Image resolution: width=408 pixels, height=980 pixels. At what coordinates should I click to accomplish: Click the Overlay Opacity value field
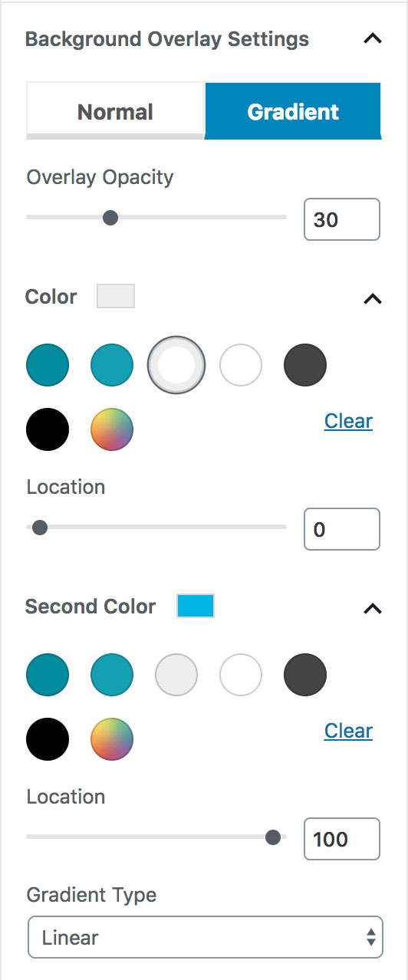[x=342, y=219]
